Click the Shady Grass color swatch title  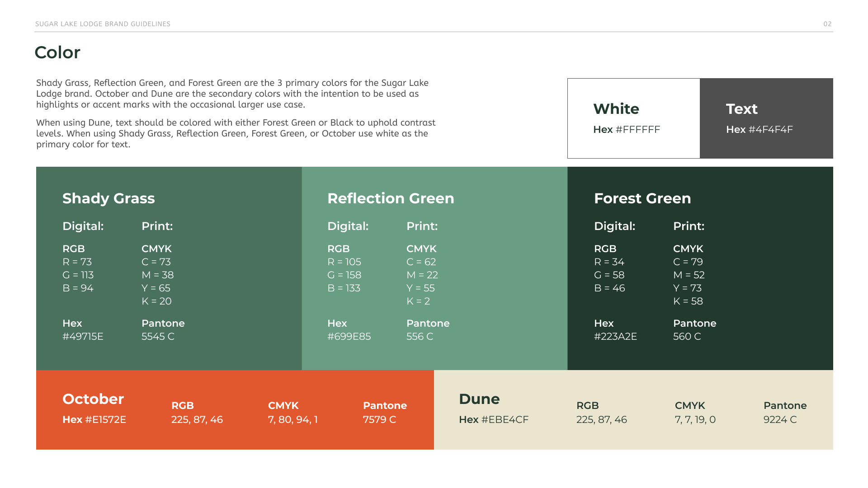click(x=108, y=198)
